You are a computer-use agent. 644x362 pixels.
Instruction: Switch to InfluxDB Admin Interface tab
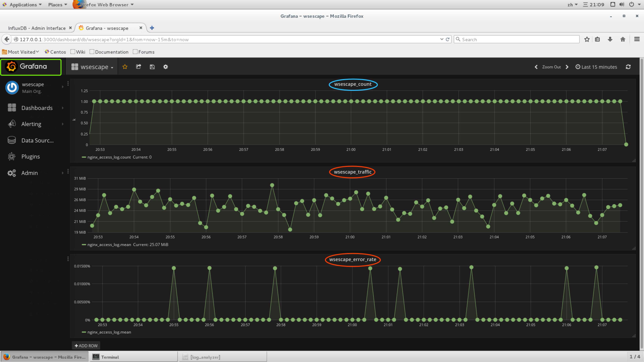(x=37, y=28)
